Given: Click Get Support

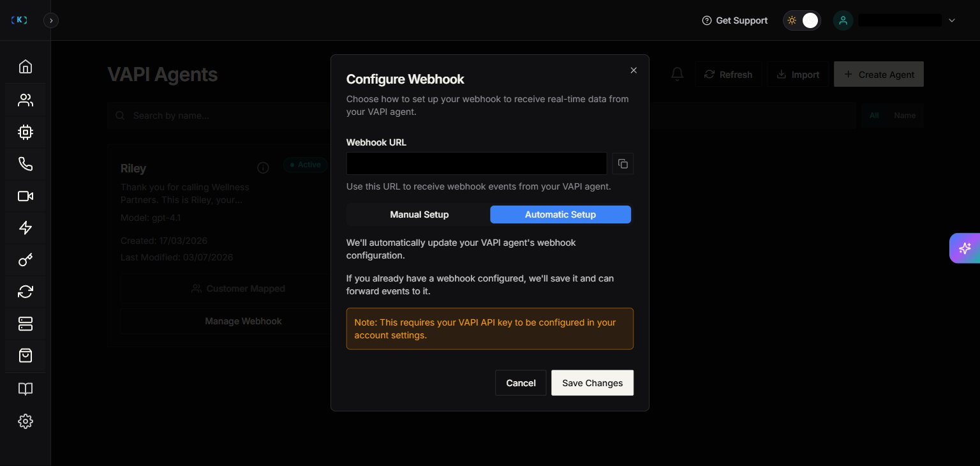Looking at the screenshot, I should coord(734,20).
